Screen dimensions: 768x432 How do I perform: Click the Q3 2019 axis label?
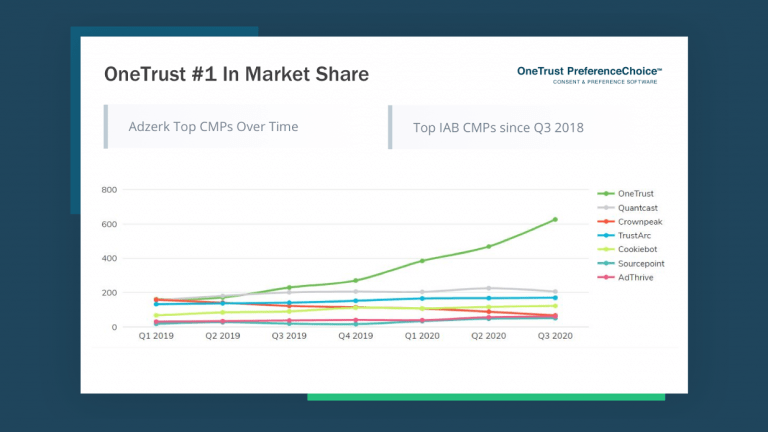click(289, 336)
